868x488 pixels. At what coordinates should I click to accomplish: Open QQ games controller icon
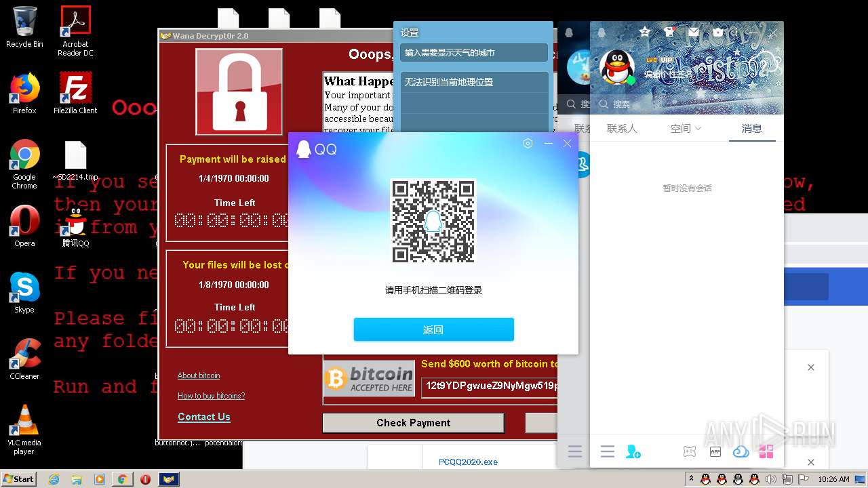point(689,451)
